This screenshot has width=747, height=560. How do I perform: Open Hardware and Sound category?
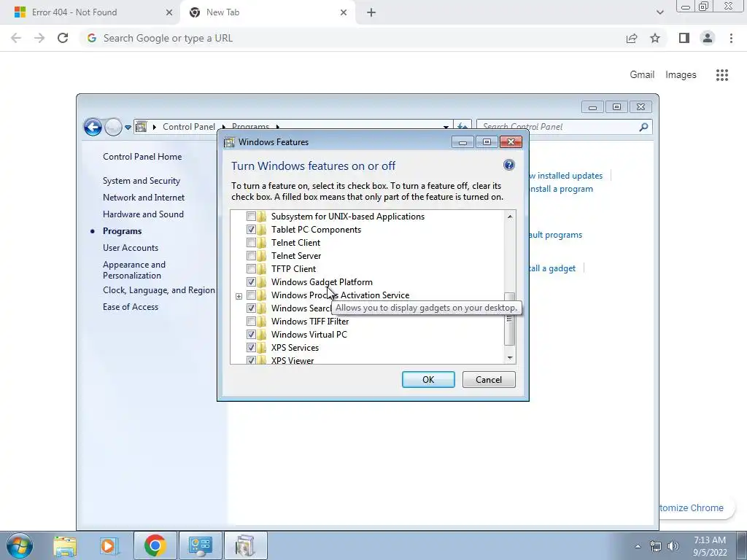(x=143, y=214)
